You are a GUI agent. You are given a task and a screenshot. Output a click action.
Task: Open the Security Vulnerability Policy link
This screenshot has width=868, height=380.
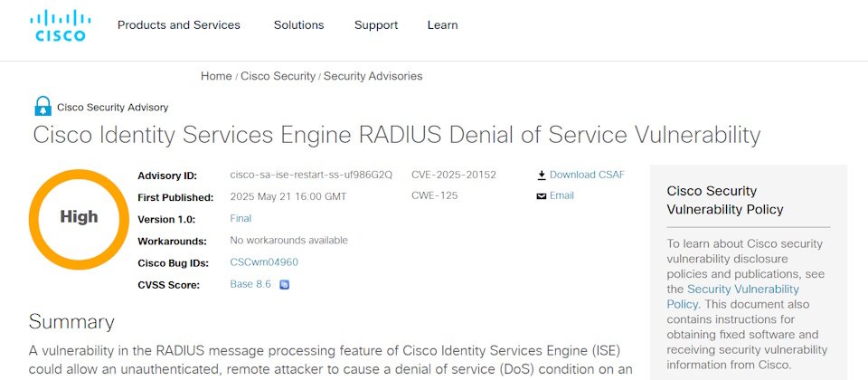[x=733, y=297]
